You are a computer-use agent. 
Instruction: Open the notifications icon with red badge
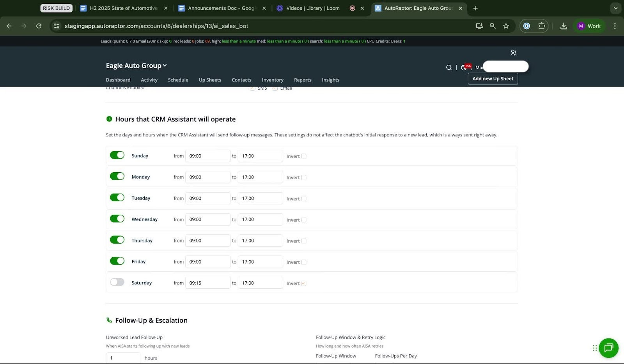(464, 67)
